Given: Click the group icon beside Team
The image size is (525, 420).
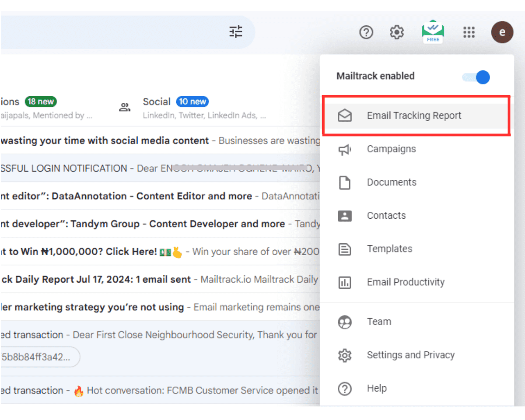Looking at the screenshot, I should tap(345, 322).
